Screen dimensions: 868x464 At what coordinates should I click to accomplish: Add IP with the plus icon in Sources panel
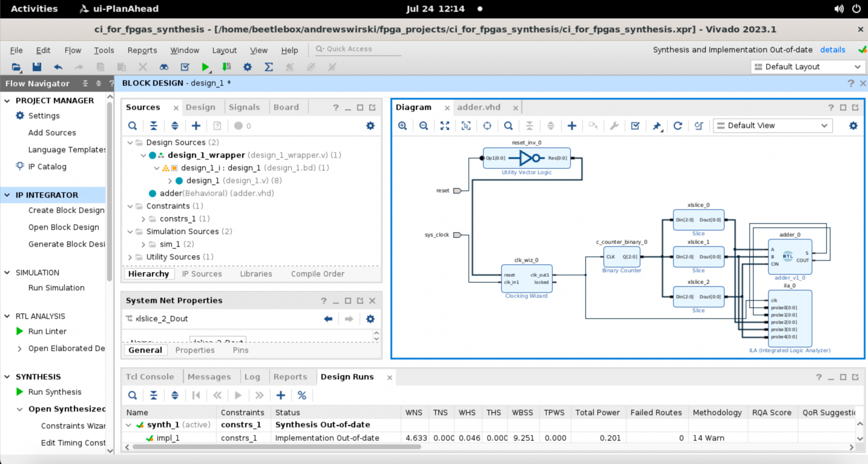[196, 126]
